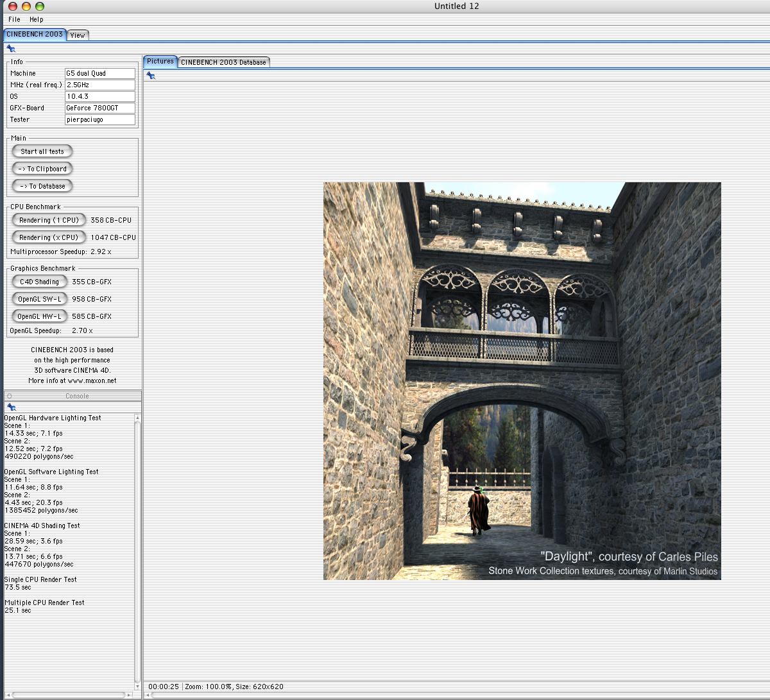Start the OpenGL SW-L test
Image resolution: width=770 pixels, height=700 pixels.
click(39, 299)
